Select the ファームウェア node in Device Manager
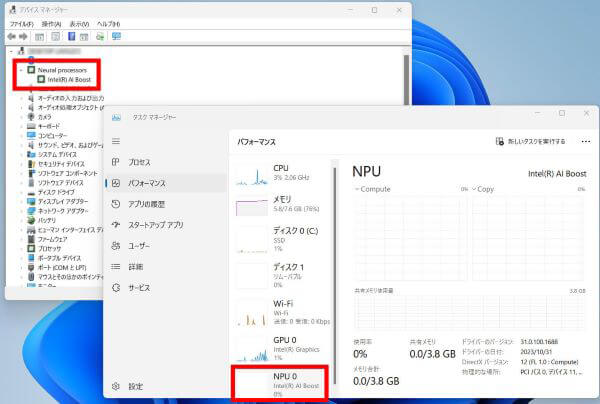Image resolution: width=600 pixels, height=404 pixels. point(52,239)
